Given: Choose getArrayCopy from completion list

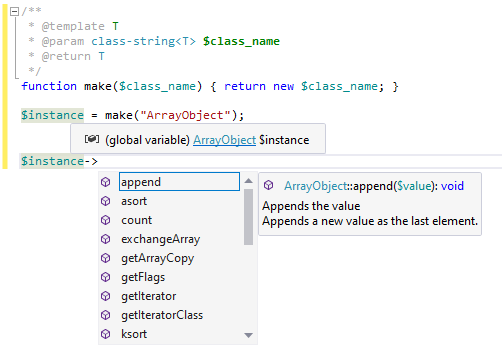Looking at the screenshot, I should [x=157, y=258].
